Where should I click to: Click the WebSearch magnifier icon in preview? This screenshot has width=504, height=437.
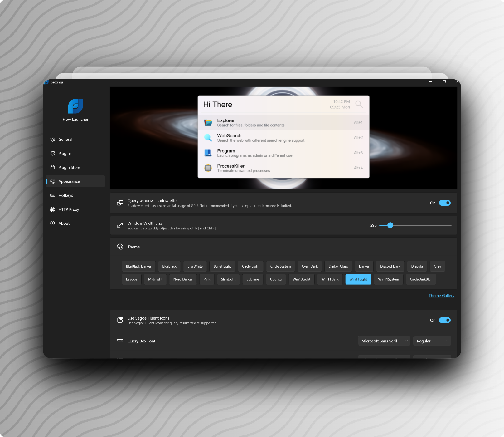tap(208, 138)
